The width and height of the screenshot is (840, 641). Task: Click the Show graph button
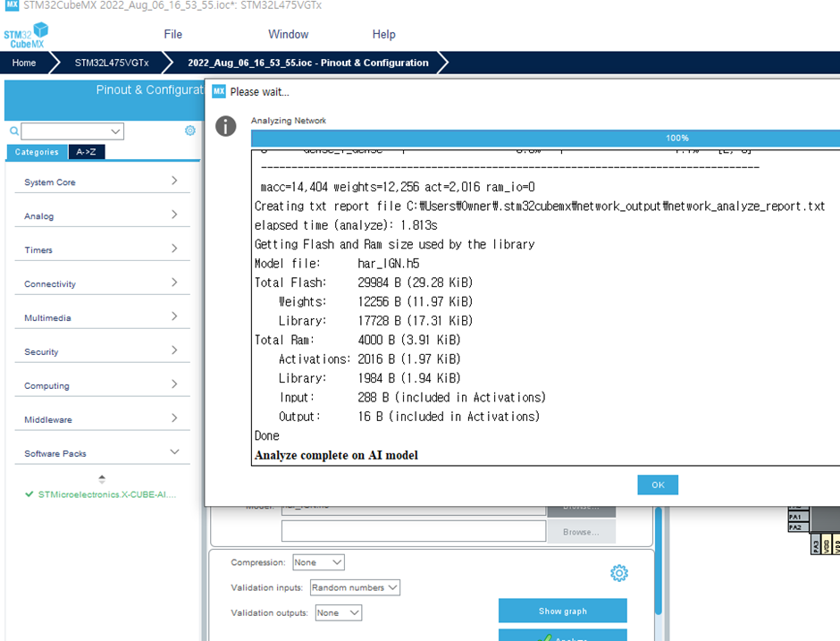(x=562, y=611)
